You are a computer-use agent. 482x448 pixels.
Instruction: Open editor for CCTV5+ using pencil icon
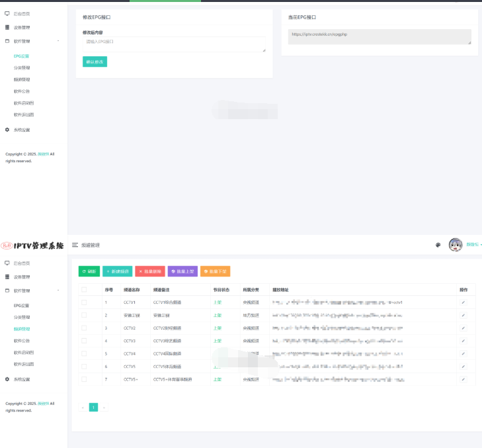[463, 379]
